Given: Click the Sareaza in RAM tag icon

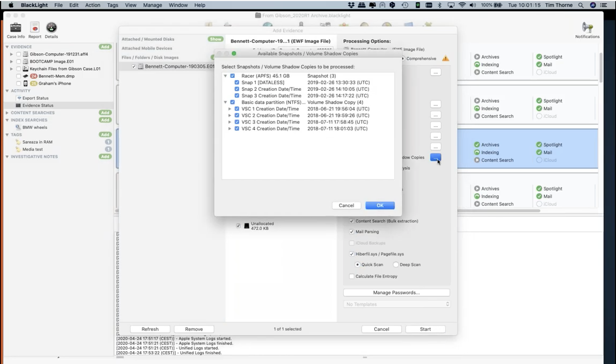Looking at the screenshot, I should 18,143.
